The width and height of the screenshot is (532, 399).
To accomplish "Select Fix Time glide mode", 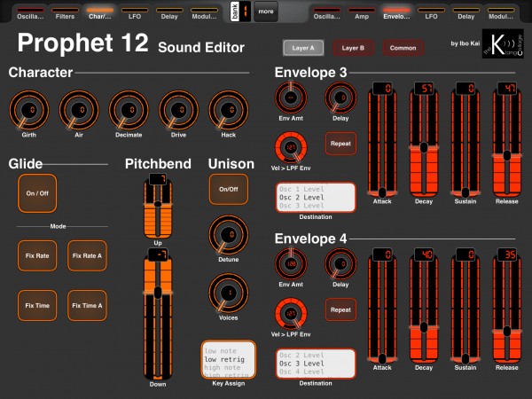I will pos(37,305).
